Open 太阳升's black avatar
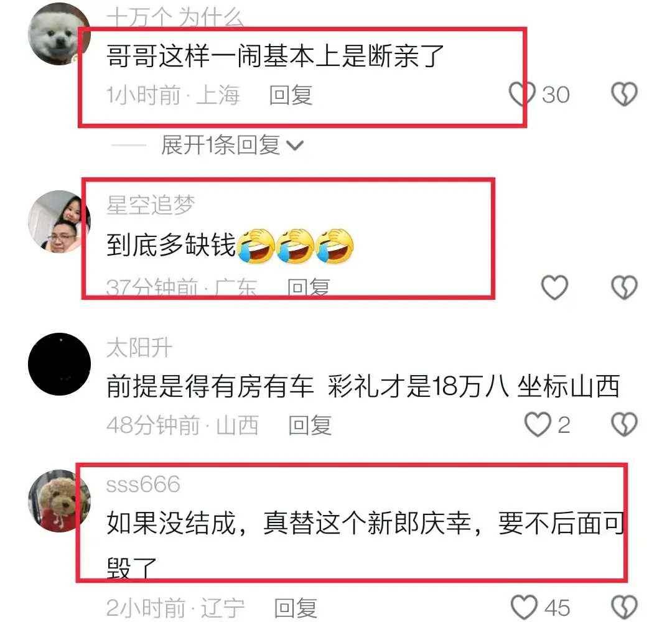Viewport: 672px width, 622px height. [x=59, y=364]
